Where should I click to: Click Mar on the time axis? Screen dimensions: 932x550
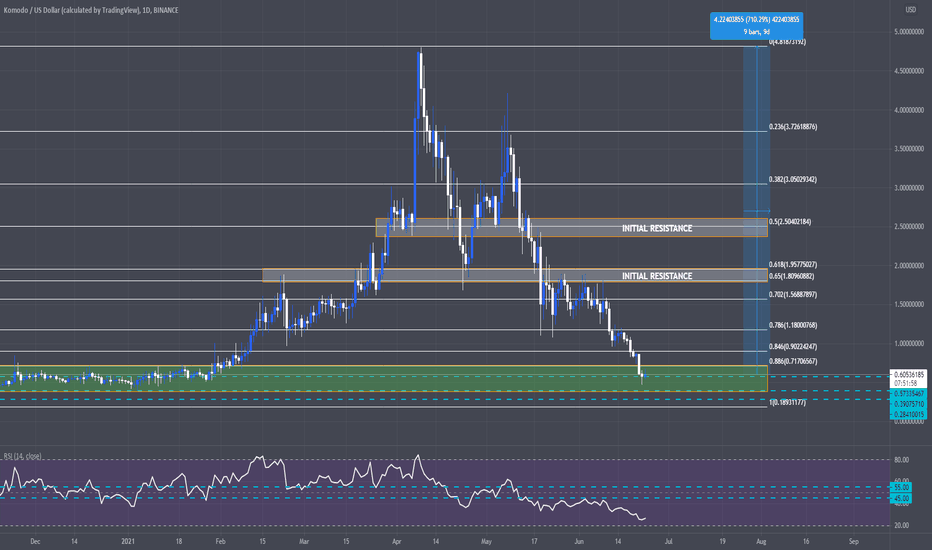pos(304,541)
